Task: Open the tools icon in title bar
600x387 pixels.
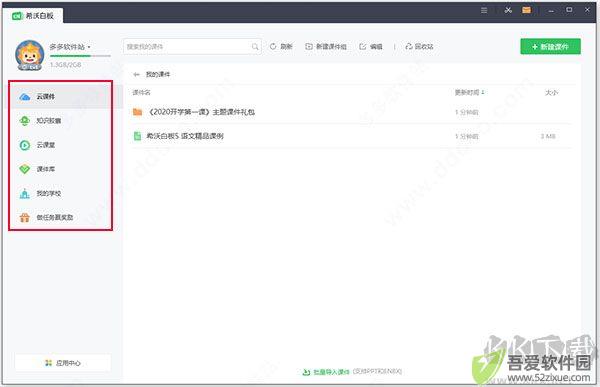Action: (x=508, y=10)
